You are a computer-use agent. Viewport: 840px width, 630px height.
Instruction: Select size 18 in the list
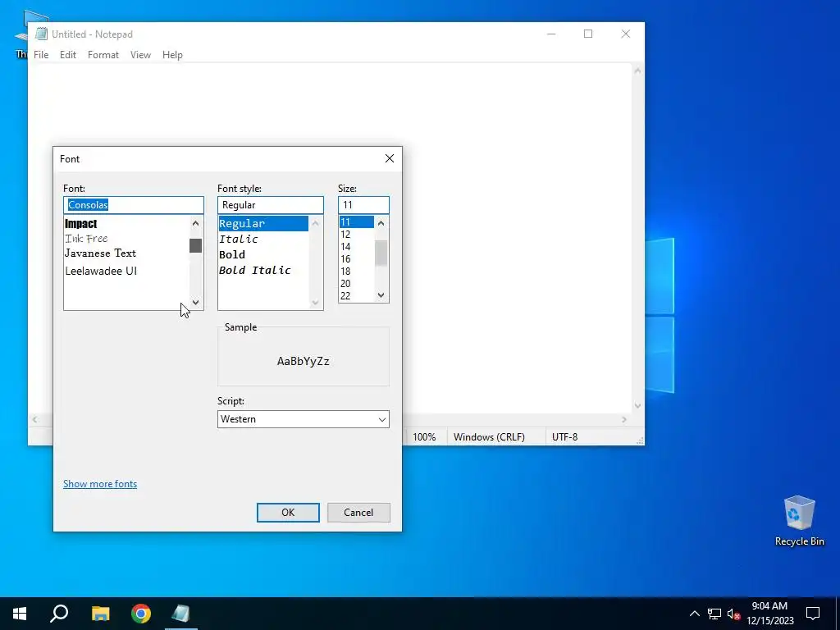(356, 271)
